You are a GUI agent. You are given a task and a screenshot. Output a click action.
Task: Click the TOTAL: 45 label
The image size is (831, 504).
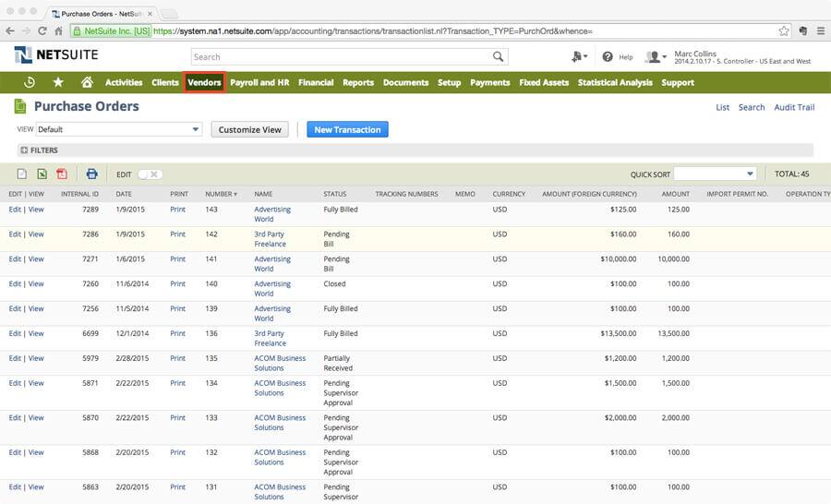pyautogui.click(x=792, y=174)
